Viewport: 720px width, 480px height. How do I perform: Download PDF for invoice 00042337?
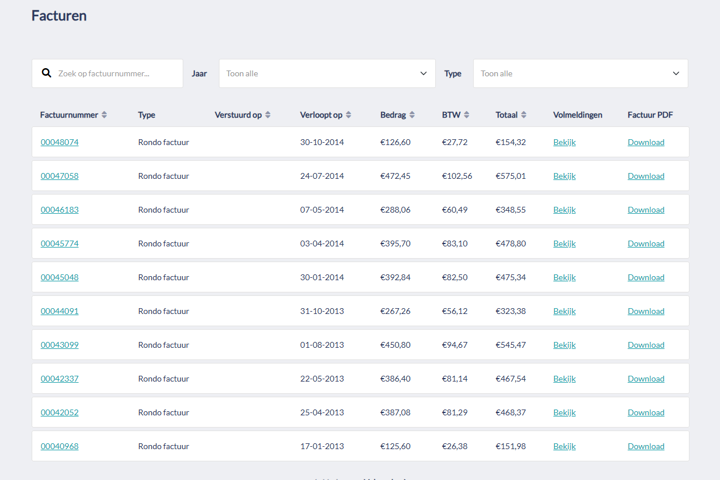[x=645, y=379]
